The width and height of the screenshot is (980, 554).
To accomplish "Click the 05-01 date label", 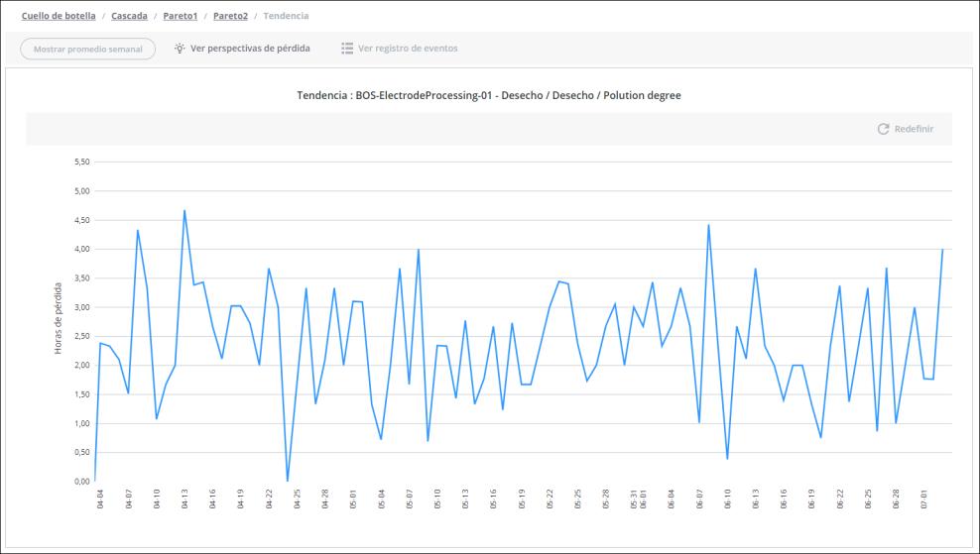I will pos(353,499).
